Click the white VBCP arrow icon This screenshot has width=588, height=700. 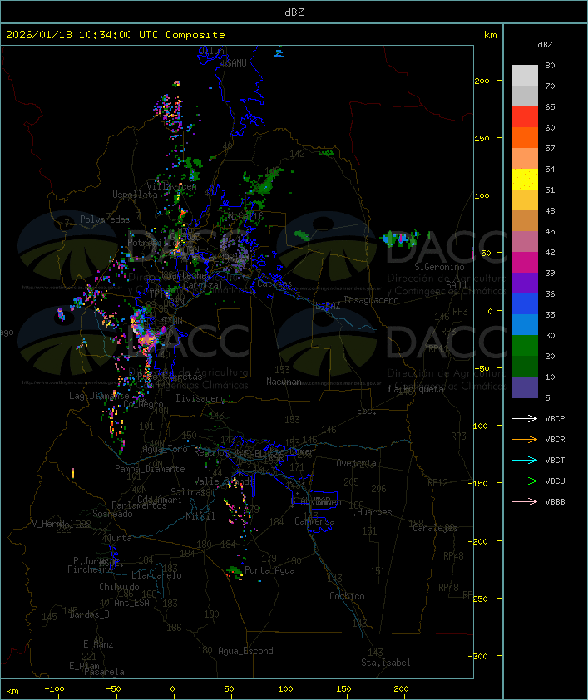coord(525,419)
